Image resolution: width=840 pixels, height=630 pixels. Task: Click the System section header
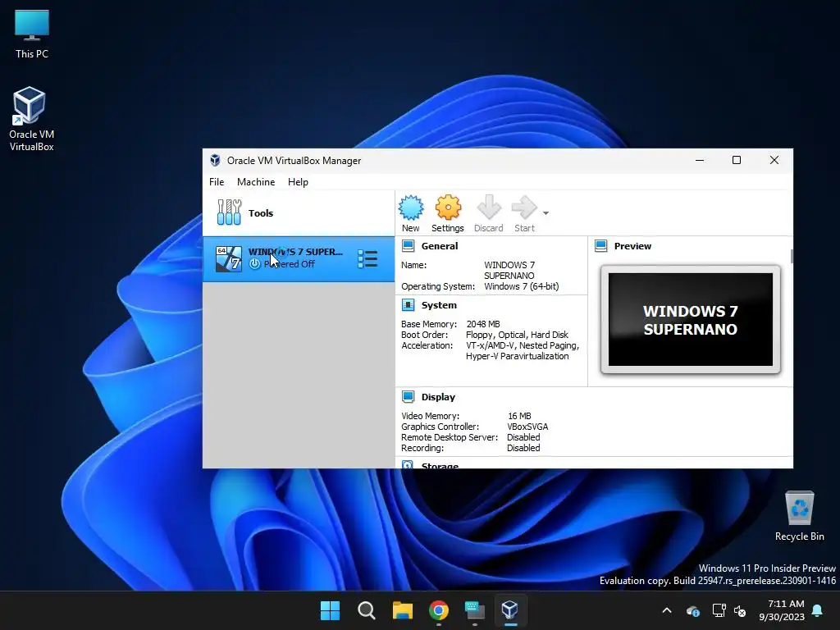(x=439, y=305)
